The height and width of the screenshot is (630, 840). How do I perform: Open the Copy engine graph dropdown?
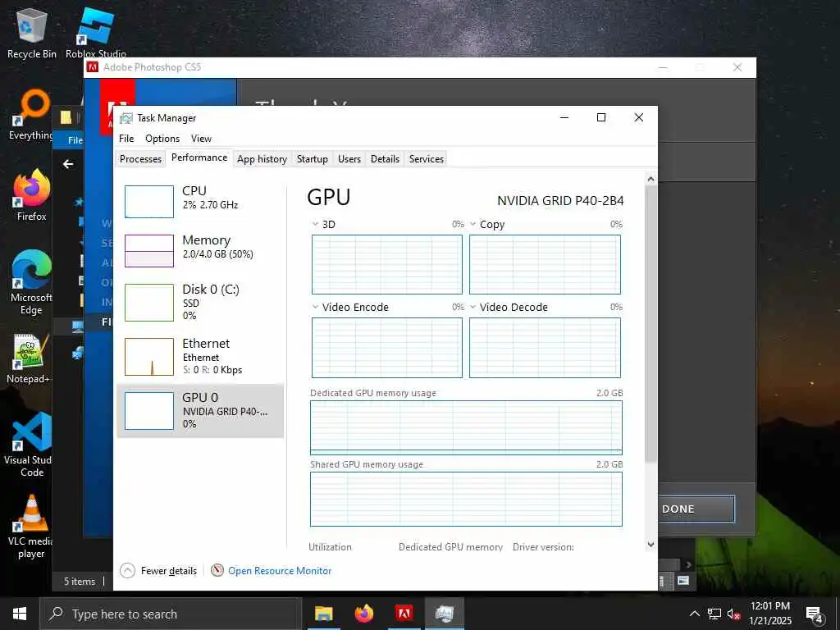tap(473, 224)
